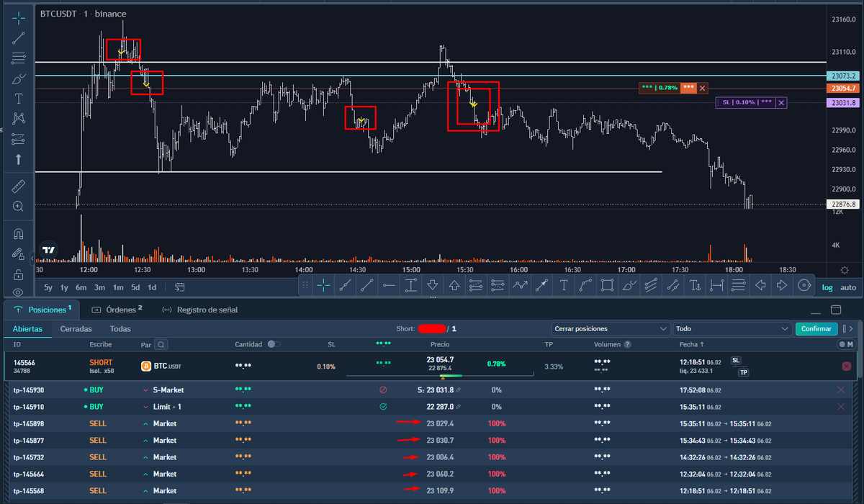Cancel order tp-145930 with its X
The image size is (864, 504).
(x=841, y=390)
